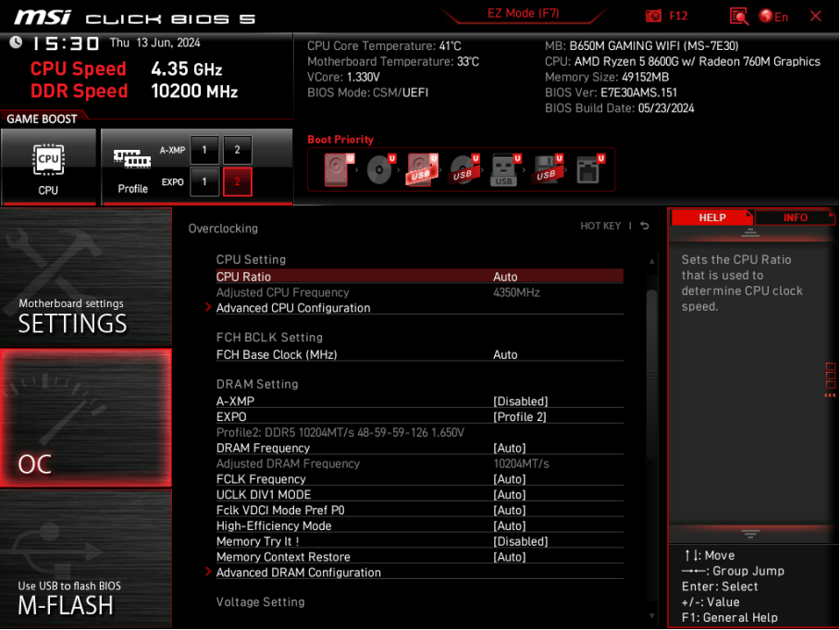The height and width of the screenshot is (630, 840).
Task: Click the memory Profile RAM icon
Action: [x=132, y=158]
